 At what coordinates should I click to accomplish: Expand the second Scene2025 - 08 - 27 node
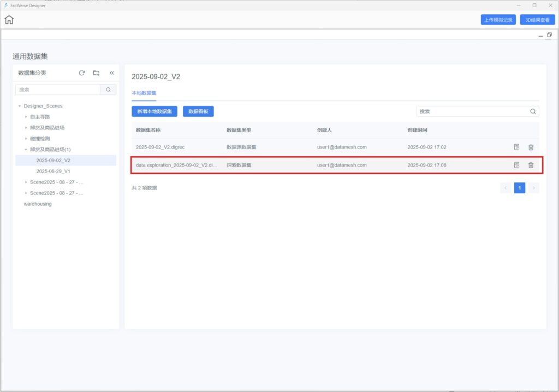point(26,193)
